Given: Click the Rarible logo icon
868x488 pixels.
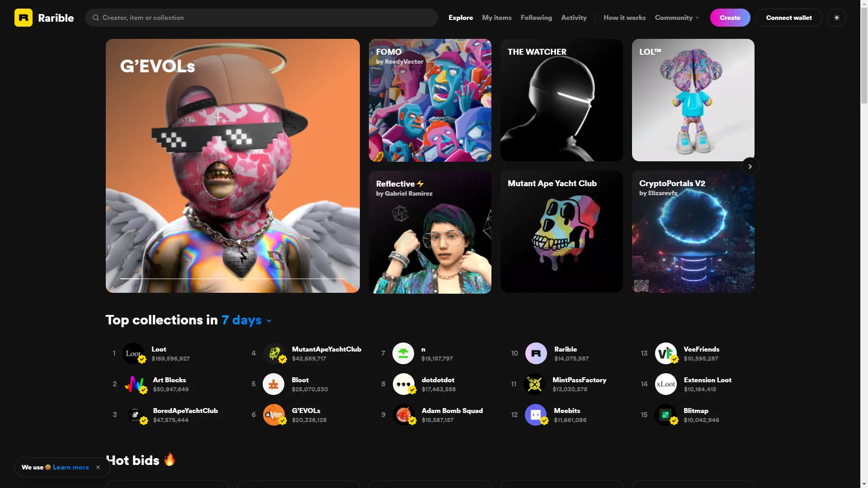Looking at the screenshot, I should point(24,18).
